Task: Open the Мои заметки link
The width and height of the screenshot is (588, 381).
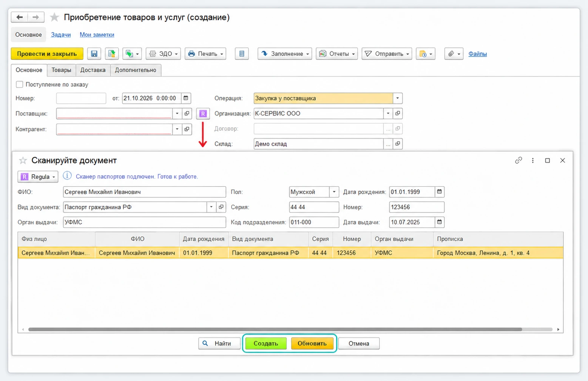Action: click(x=97, y=35)
